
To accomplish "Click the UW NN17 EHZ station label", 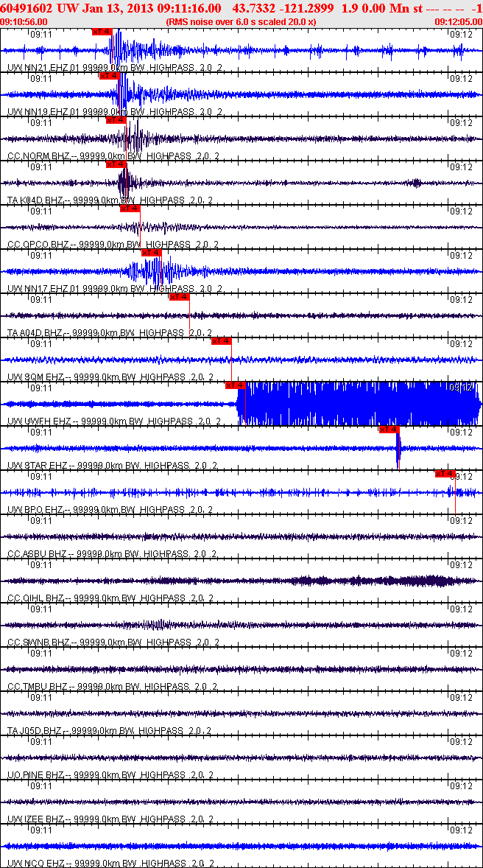I will click(x=116, y=289).
